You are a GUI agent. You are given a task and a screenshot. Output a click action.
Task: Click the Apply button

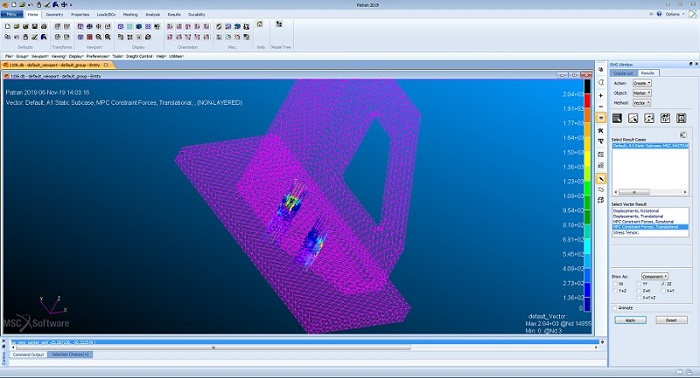[x=630, y=320]
